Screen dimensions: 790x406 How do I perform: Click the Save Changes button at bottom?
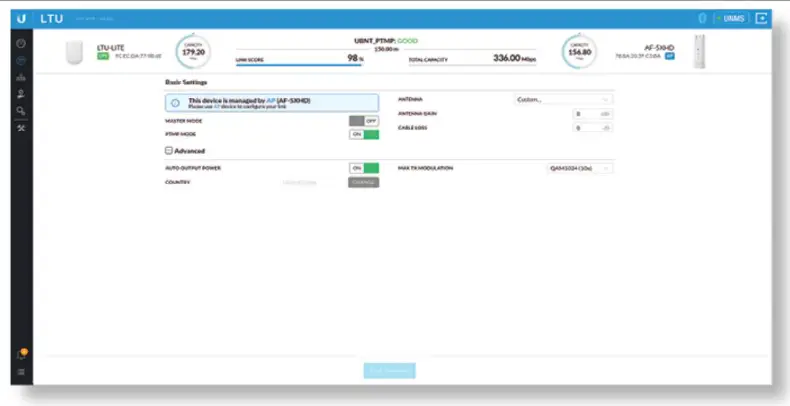click(x=389, y=371)
